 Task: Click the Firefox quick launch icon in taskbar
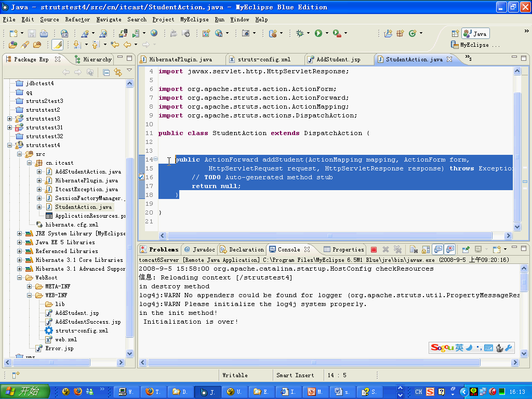[78, 392]
